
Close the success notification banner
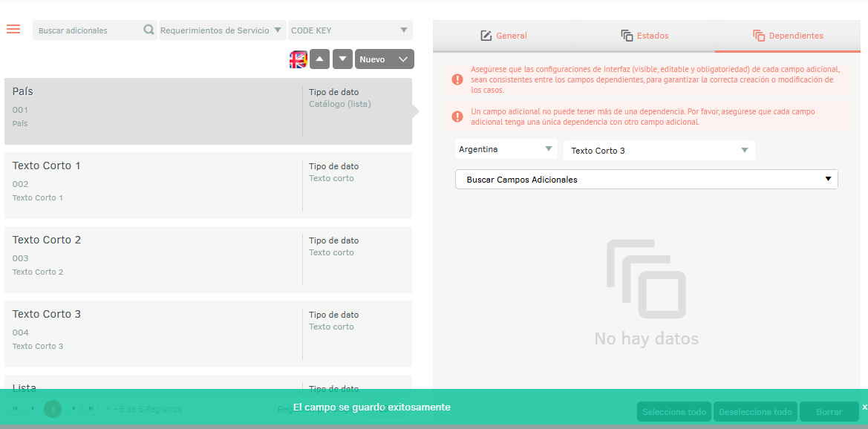click(x=864, y=407)
